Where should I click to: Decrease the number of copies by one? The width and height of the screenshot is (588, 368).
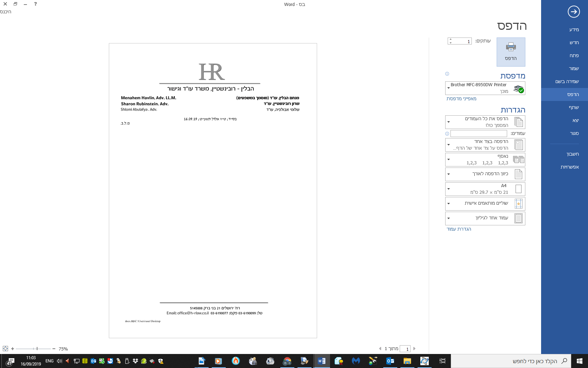pos(450,43)
